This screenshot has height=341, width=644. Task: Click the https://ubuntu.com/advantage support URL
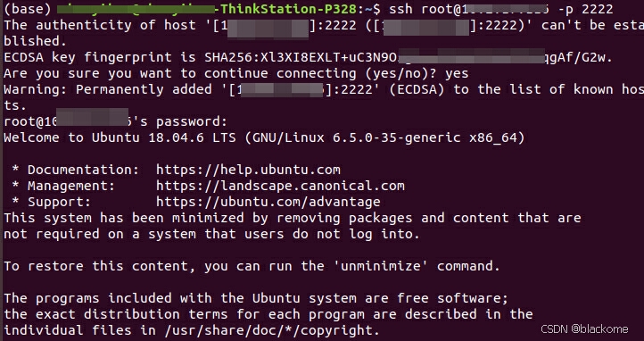(x=268, y=202)
